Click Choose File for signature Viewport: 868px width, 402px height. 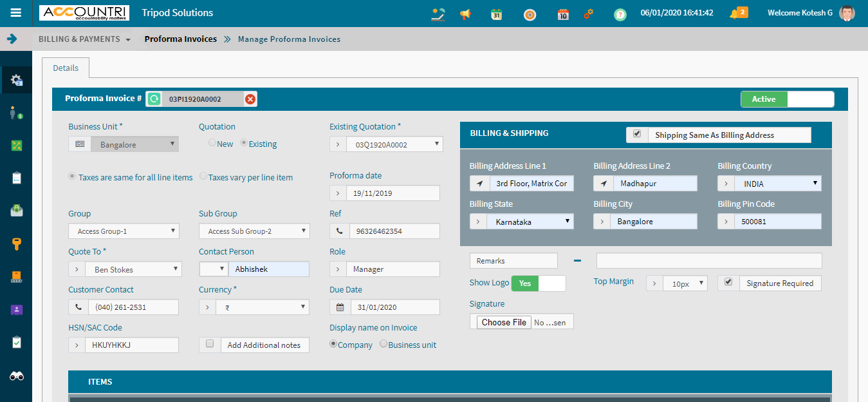[x=504, y=322]
